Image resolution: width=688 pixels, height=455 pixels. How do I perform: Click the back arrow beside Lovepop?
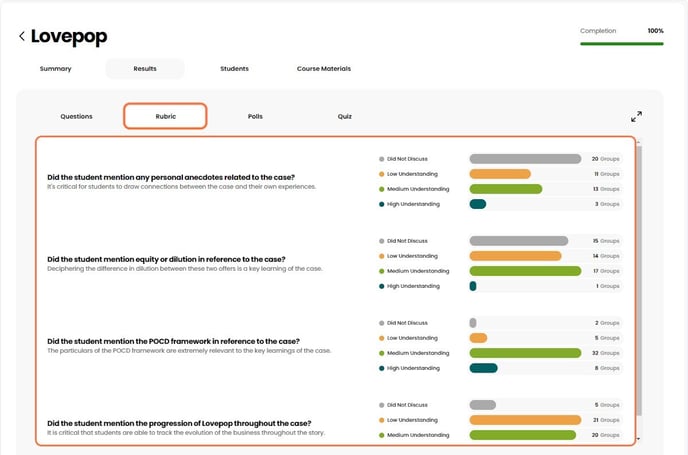coord(22,37)
